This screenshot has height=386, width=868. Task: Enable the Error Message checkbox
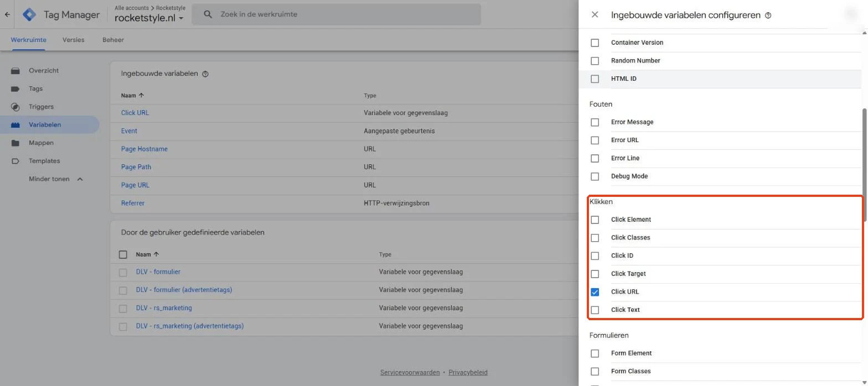(x=595, y=122)
